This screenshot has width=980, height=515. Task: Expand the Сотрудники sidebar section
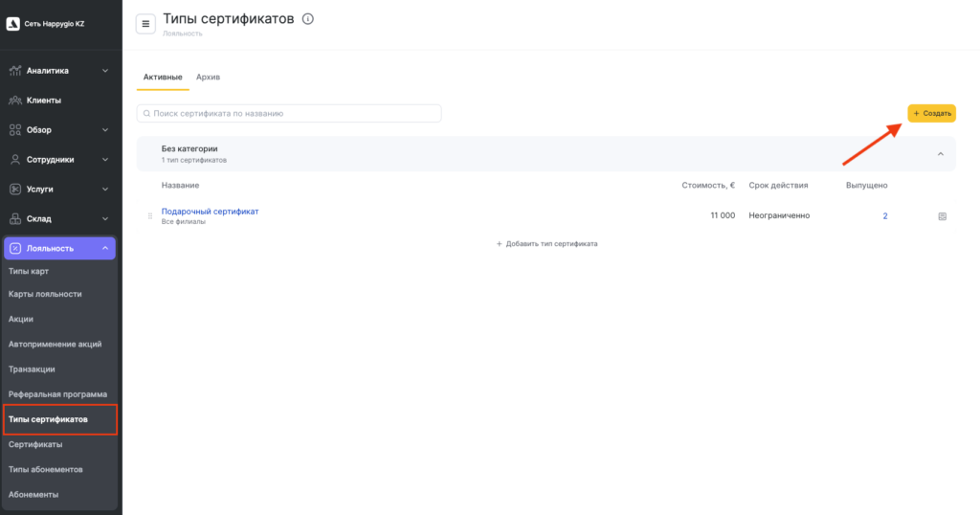coord(105,160)
